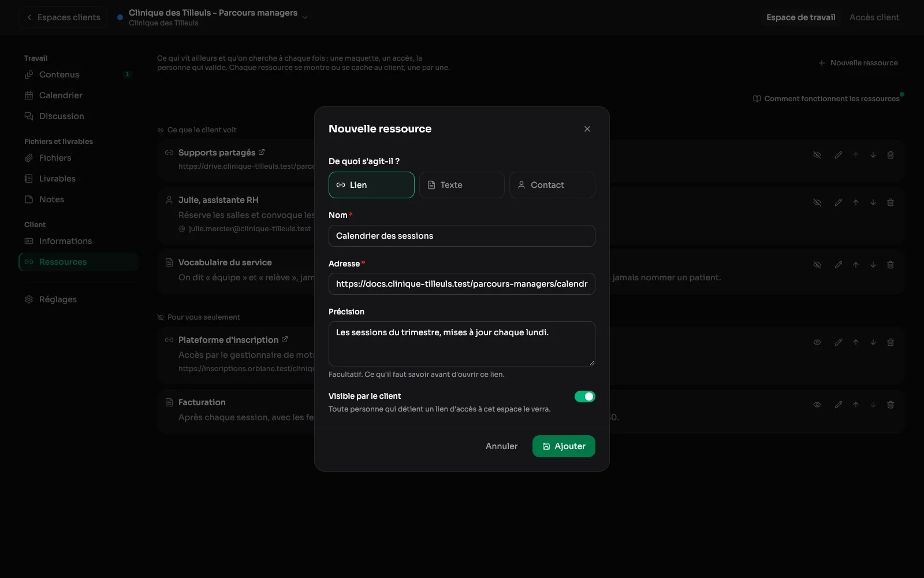
Task: Select the Texte resource type
Action: 462,185
